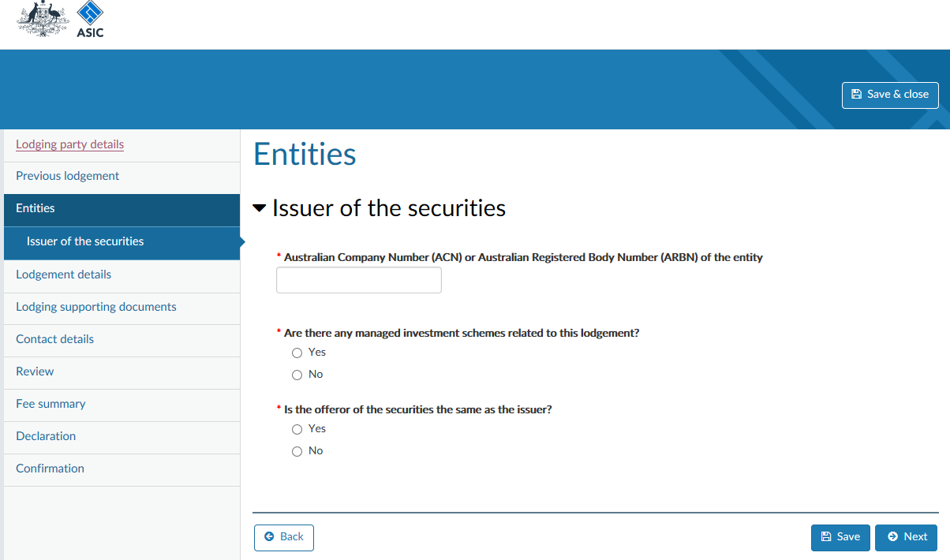This screenshot has height=560, width=950.
Task: Click the Next button
Action: (906, 537)
